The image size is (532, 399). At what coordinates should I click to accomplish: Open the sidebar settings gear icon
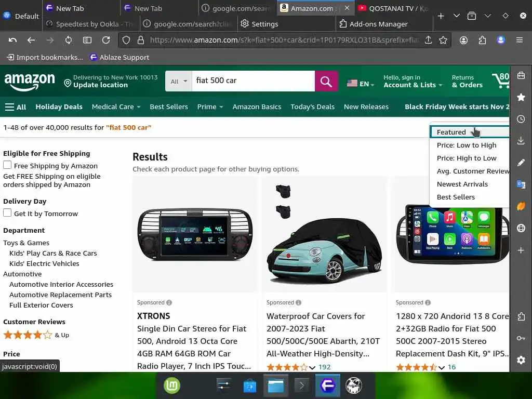tap(521, 360)
